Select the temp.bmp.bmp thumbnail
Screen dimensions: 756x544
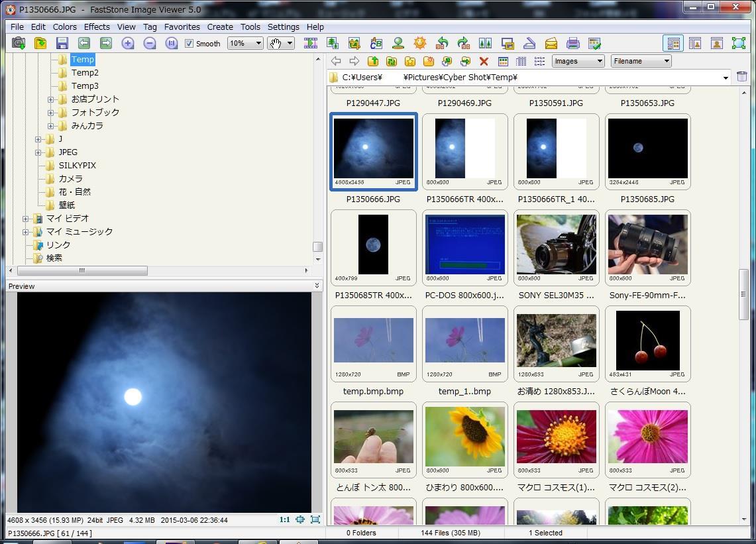pyautogui.click(x=373, y=344)
